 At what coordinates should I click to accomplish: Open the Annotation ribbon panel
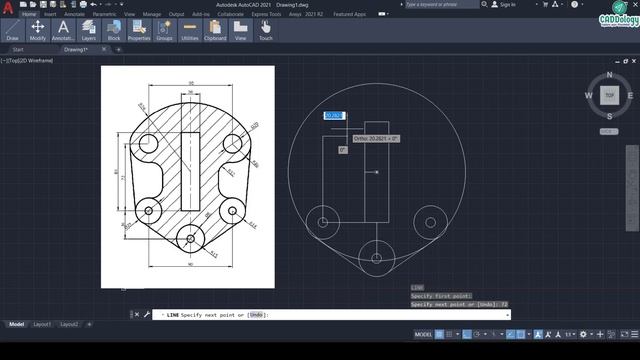tap(63, 30)
